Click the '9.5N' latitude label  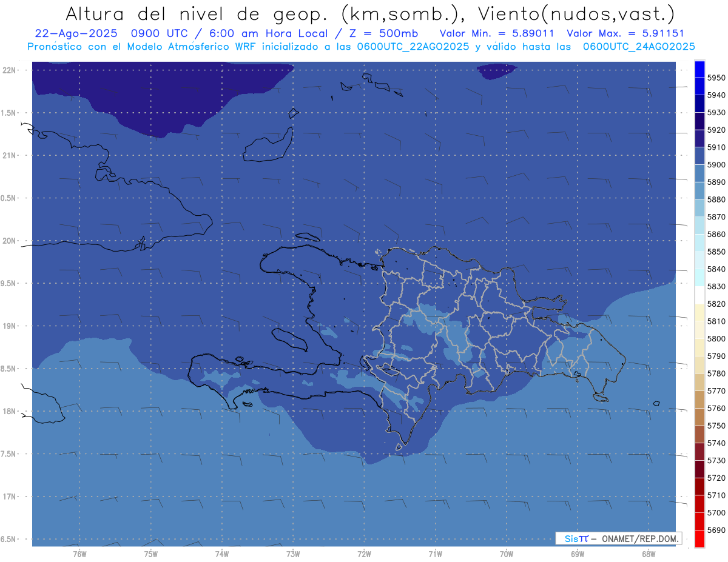[8, 284]
